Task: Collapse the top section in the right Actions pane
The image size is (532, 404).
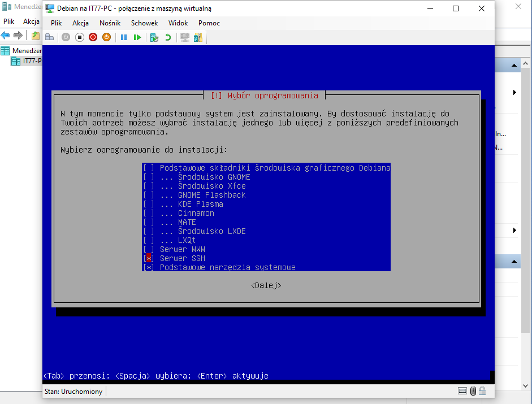Action: pyautogui.click(x=514, y=66)
